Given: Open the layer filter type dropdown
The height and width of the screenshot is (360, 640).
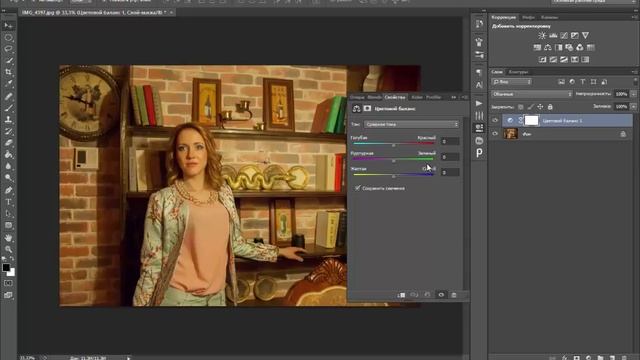Looking at the screenshot, I should (512, 82).
